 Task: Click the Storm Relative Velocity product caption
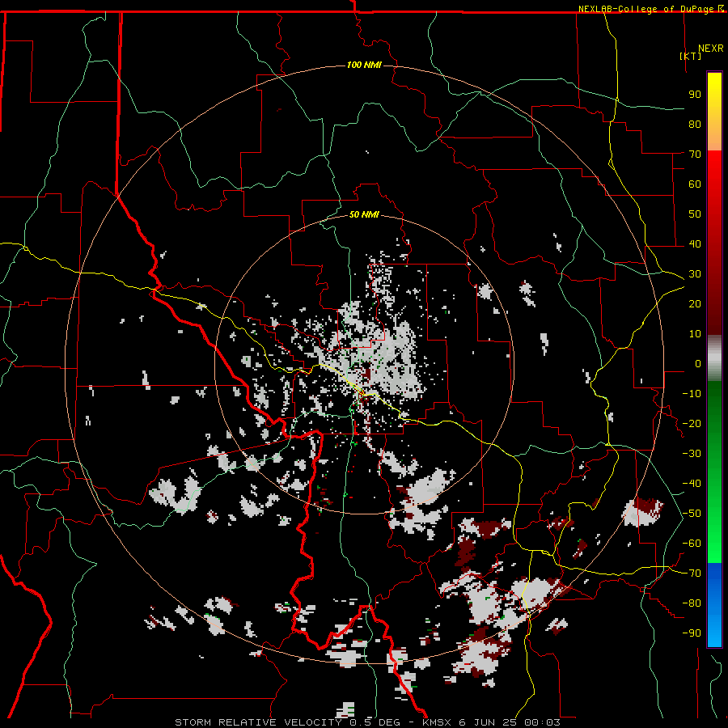[x=367, y=722]
